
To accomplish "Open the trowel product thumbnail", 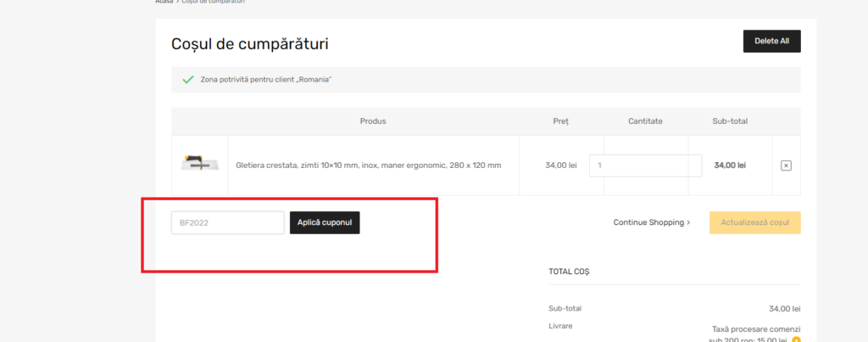I will 199,165.
